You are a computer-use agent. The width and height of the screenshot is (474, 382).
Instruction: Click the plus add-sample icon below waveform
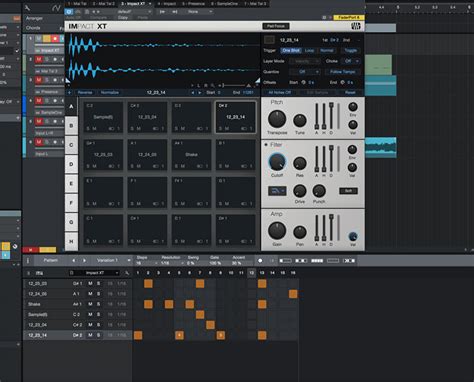pos(69,92)
